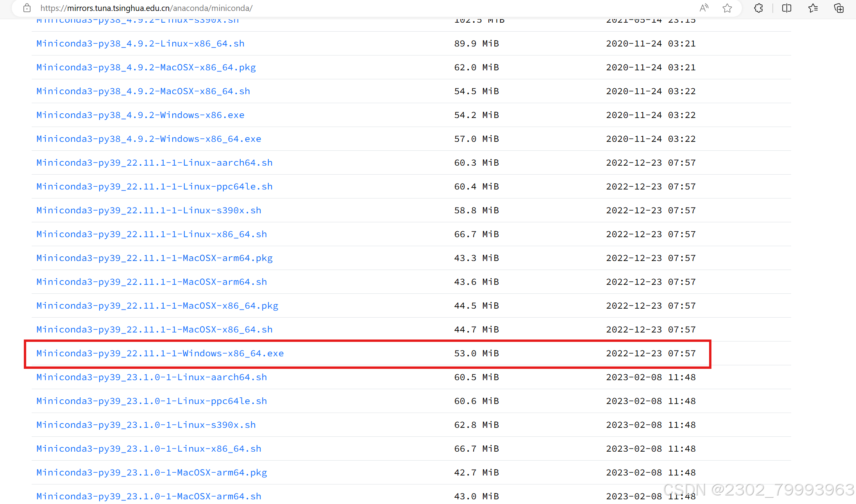
Task: Download Miniconda3-py39_22.11.1-1-Linux-aarch64.sh
Action: tap(154, 163)
